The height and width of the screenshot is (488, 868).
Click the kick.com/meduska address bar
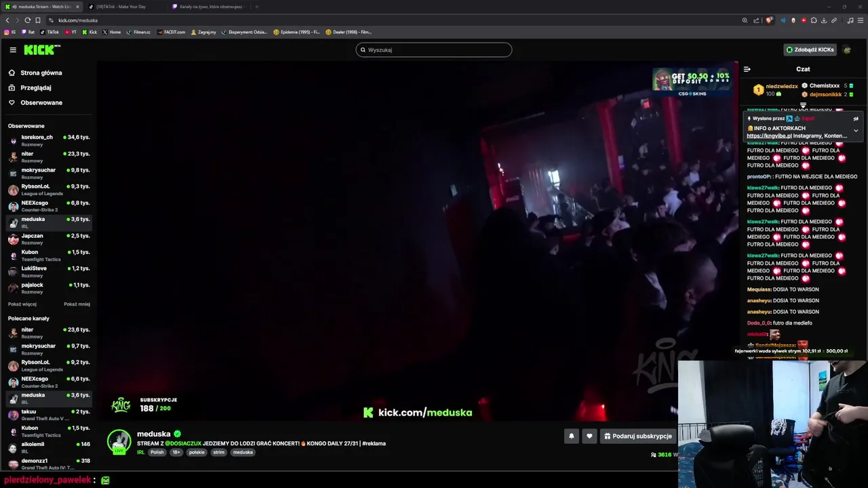[78, 20]
